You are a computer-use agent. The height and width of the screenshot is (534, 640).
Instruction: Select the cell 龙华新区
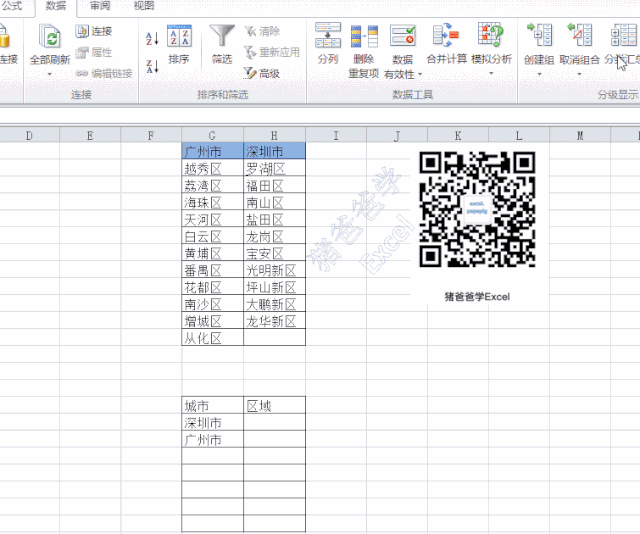274,321
